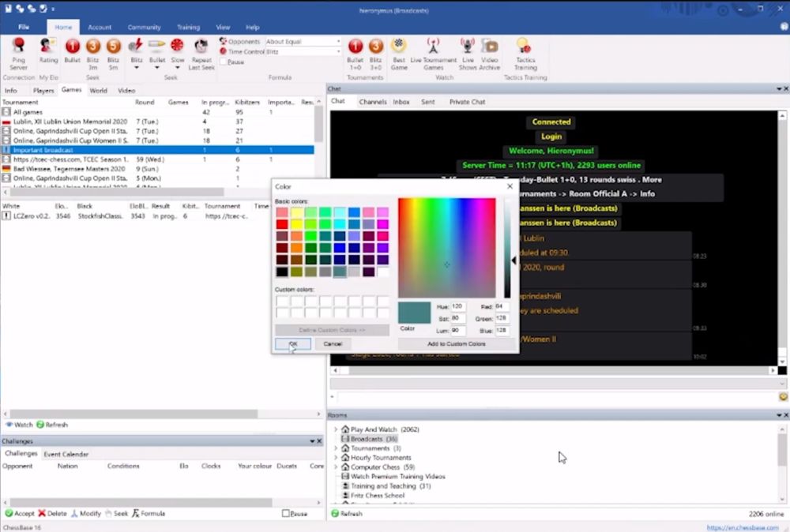
Task: Click the Repeat Last Seek icon
Action: pos(201,52)
